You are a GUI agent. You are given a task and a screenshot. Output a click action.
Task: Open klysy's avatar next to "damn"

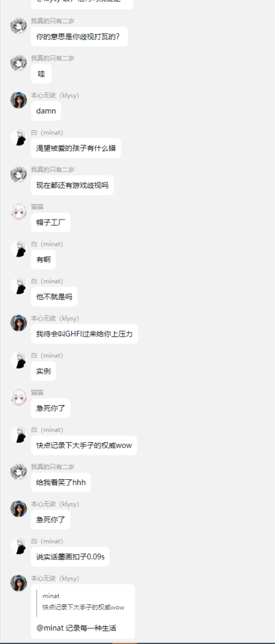pos(18,100)
